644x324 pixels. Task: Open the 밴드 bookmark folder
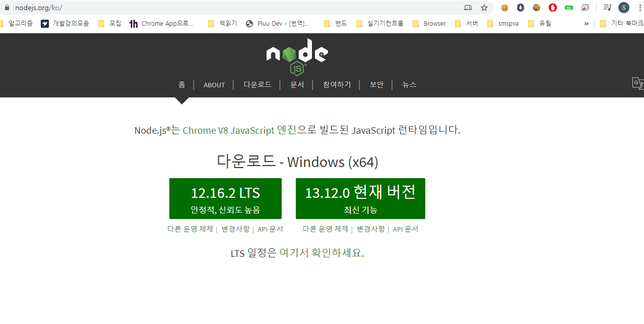click(336, 23)
